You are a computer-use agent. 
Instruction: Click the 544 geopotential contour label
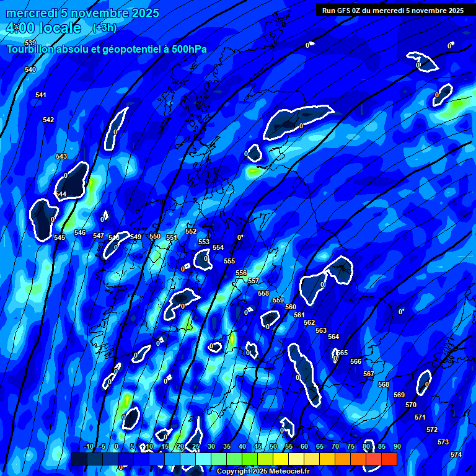point(61,194)
